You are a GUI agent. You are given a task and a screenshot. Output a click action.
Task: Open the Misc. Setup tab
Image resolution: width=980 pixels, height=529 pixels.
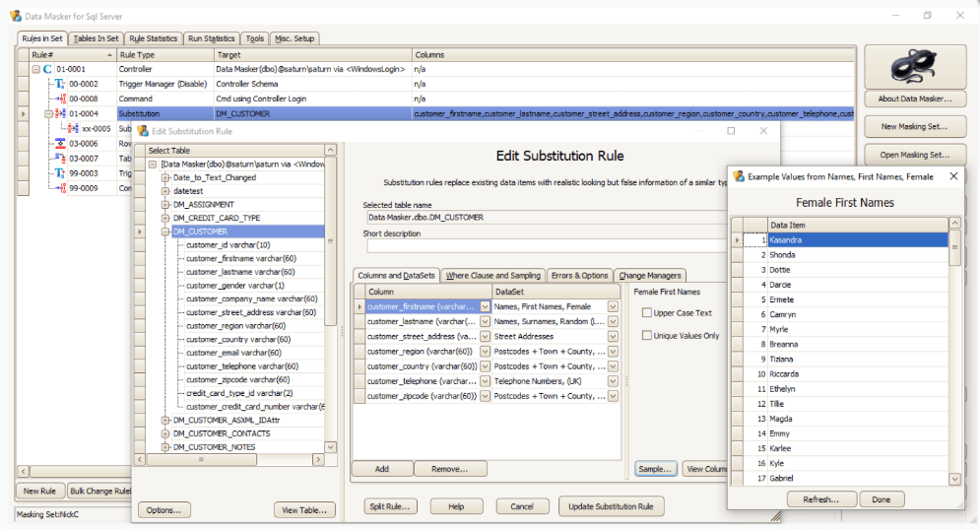[295, 38]
